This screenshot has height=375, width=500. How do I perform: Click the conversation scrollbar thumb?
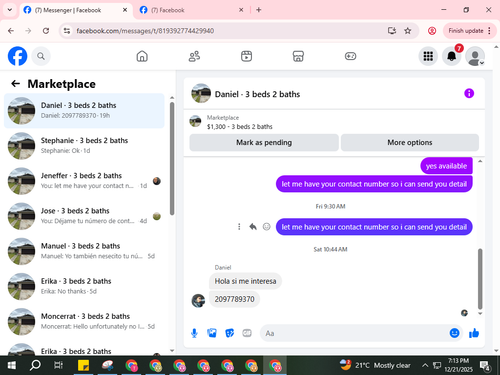480,279
